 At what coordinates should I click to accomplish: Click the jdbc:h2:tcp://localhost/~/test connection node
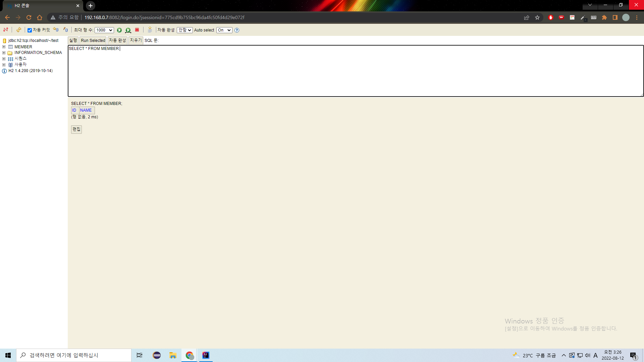[x=33, y=41]
